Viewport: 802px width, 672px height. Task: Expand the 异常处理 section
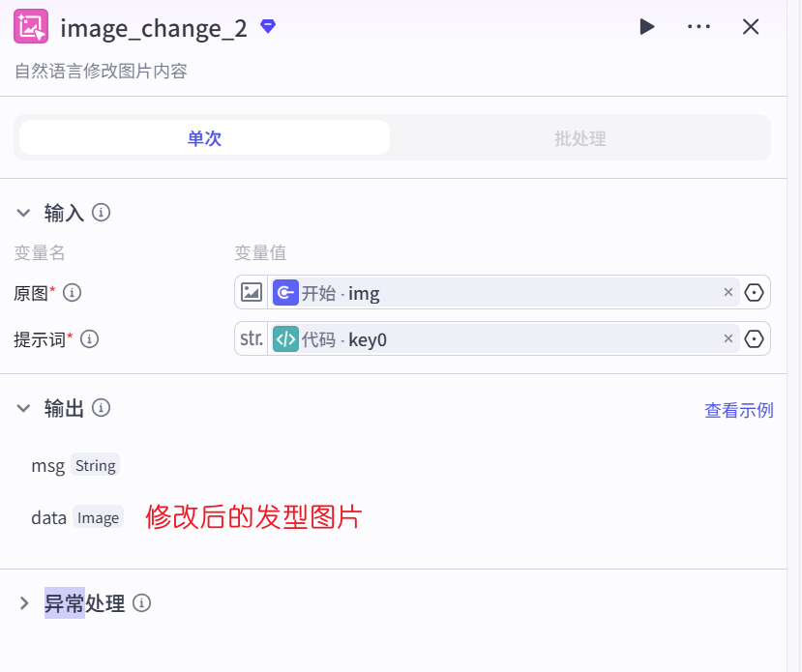point(23,602)
